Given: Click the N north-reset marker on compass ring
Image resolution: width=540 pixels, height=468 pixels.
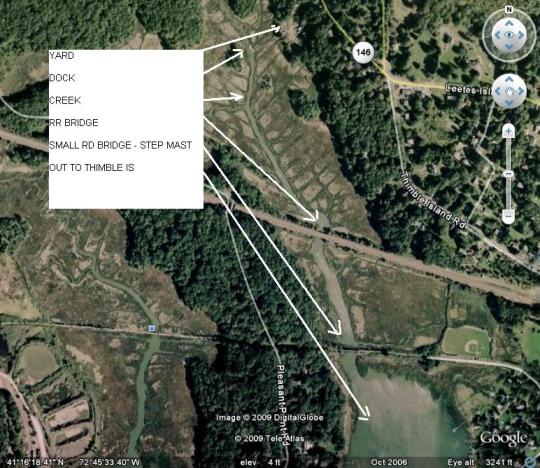Looking at the screenshot, I should click(509, 10).
